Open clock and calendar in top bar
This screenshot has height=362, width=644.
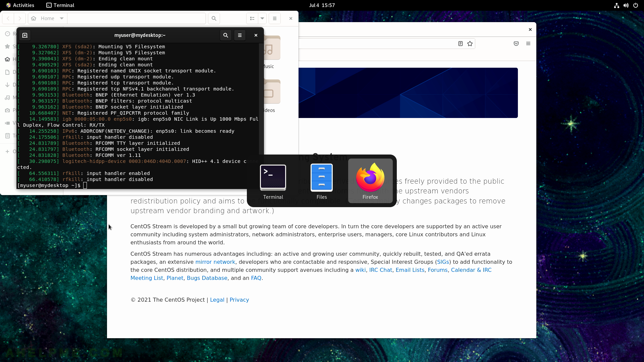(x=322, y=5)
